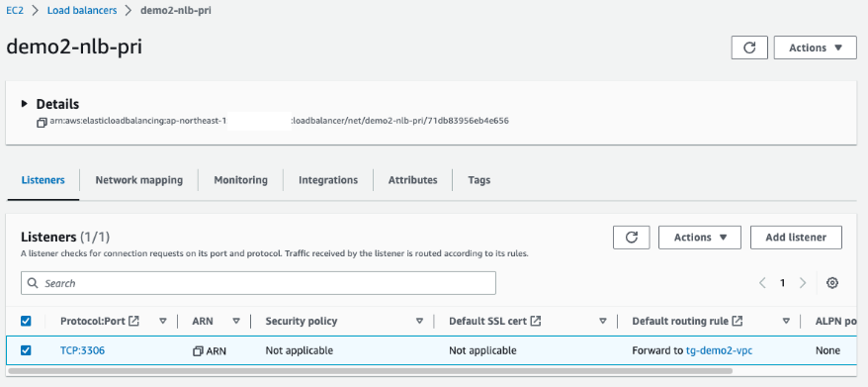Viewport: 868px width, 387px height.
Task: Switch to the Monitoring tab
Action: point(241,180)
